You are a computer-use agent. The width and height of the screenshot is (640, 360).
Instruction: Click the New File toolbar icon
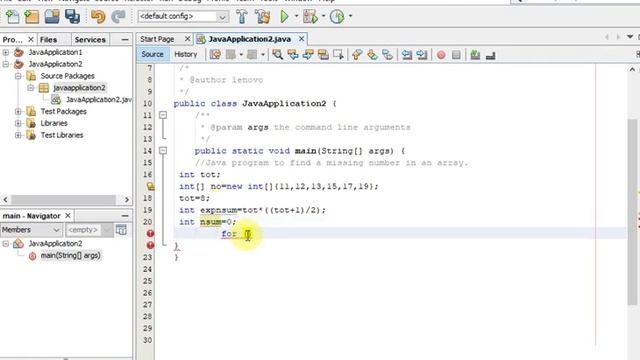point(12,16)
